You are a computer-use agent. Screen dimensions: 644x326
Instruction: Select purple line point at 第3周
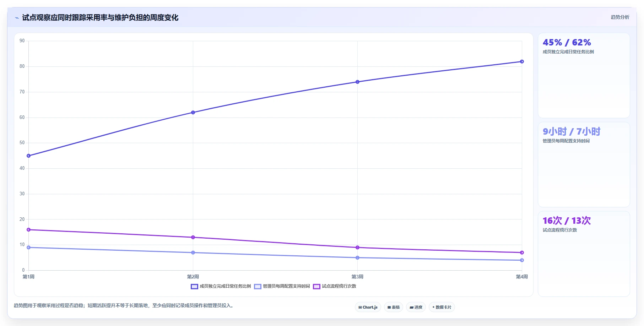[x=358, y=248]
